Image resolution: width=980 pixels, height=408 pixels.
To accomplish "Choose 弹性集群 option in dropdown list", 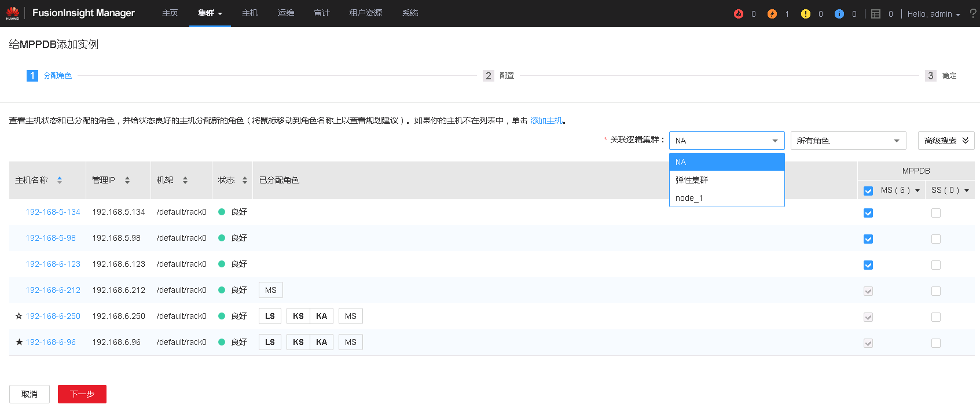I will point(692,180).
